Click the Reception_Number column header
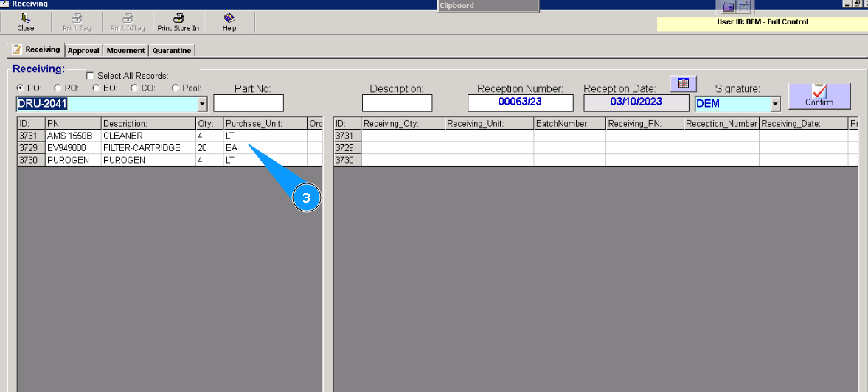The height and width of the screenshot is (392, 868). click(x=721, y=123)
